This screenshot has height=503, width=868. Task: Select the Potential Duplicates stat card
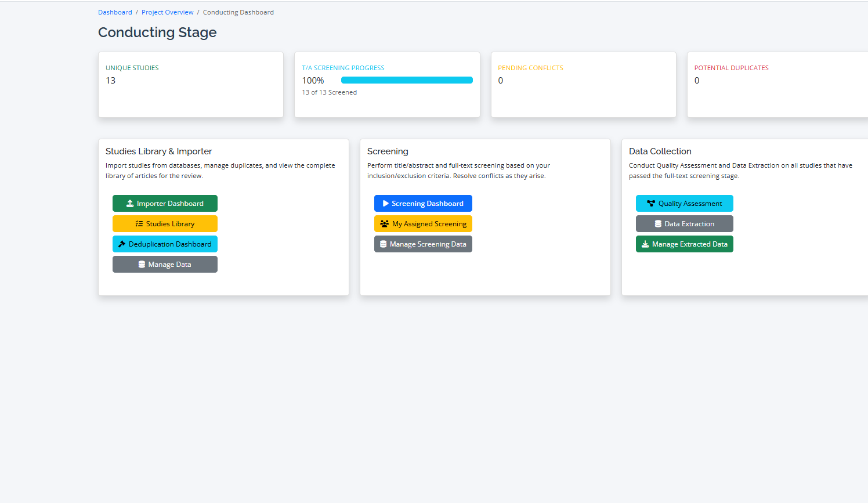[x=776, y=85]
